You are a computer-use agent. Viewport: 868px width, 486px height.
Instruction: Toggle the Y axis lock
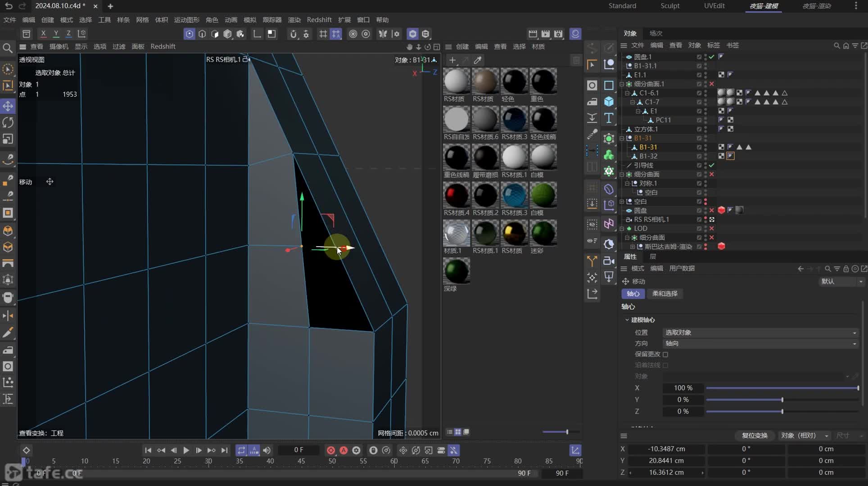click(56, 34)
